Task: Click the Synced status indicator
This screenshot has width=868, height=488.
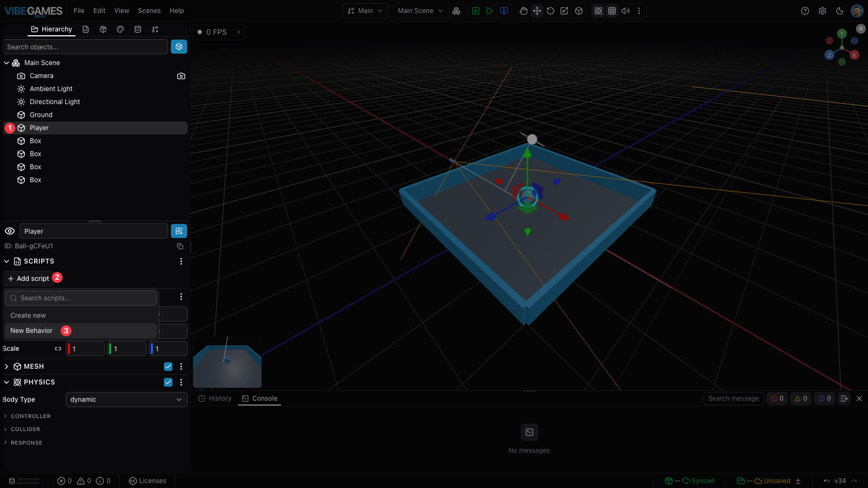Action: (x=690, y=481)
